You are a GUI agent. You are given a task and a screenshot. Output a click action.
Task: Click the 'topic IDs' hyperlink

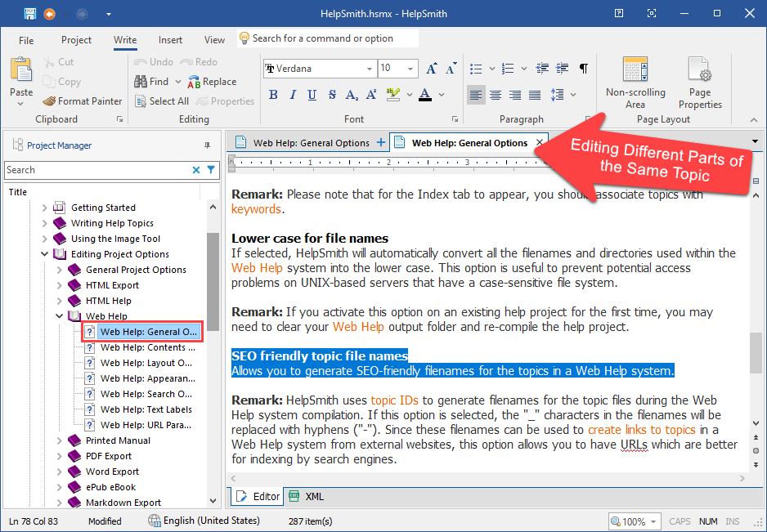pyautogui.click(x=394, y=400)
